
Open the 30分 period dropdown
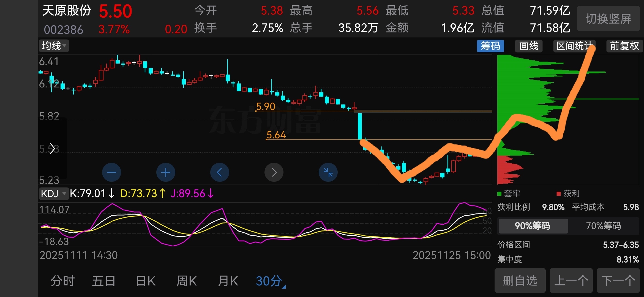click(x=271, y=281)
